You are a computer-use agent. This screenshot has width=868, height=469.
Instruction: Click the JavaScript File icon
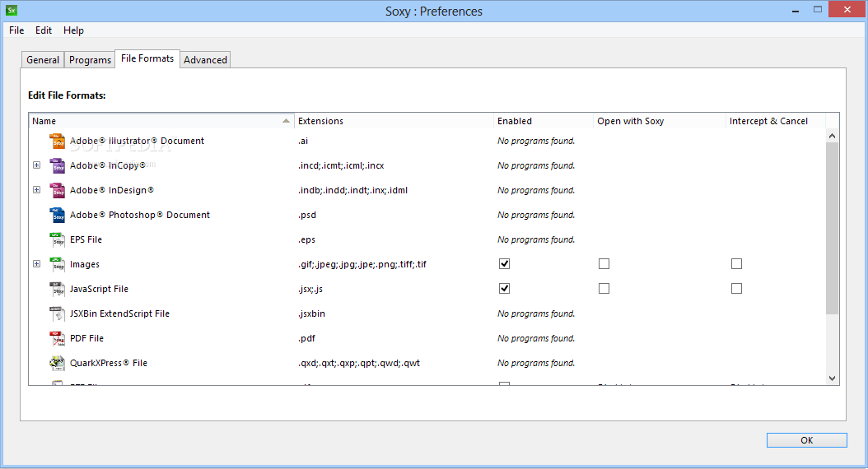coord(58,289)
